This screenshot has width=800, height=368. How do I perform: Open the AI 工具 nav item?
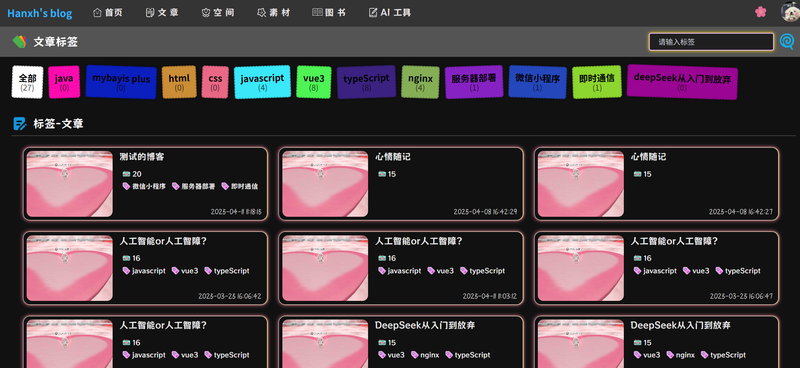[x=390, y=13]
